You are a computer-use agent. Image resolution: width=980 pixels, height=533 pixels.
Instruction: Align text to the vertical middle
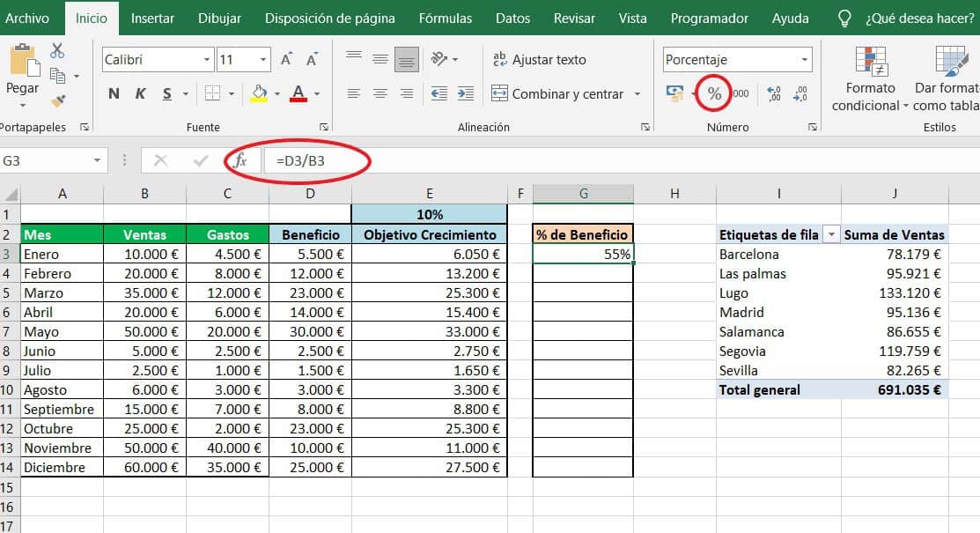coord(380,59)
